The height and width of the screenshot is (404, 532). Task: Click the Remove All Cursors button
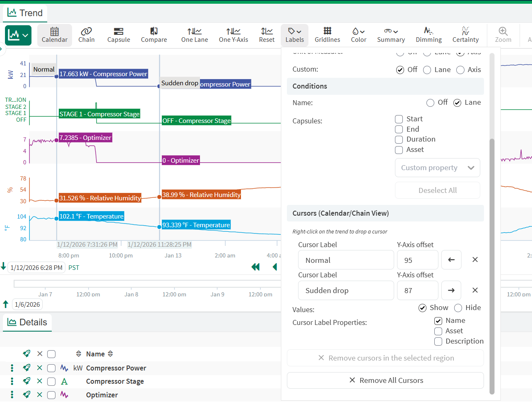[x=385, y=380]
